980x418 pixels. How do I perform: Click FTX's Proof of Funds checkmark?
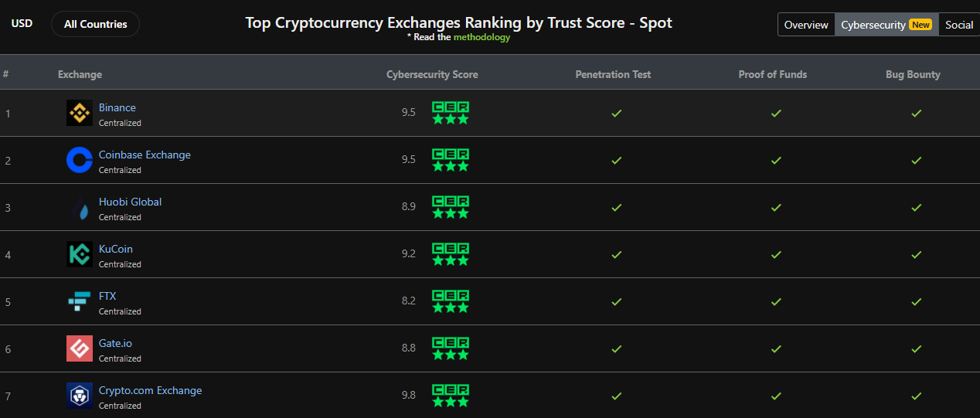coord(776,301)
